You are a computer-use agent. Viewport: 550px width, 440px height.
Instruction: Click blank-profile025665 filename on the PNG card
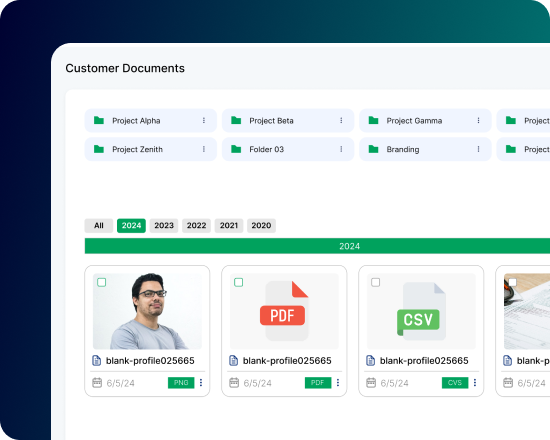click(150, 361)
